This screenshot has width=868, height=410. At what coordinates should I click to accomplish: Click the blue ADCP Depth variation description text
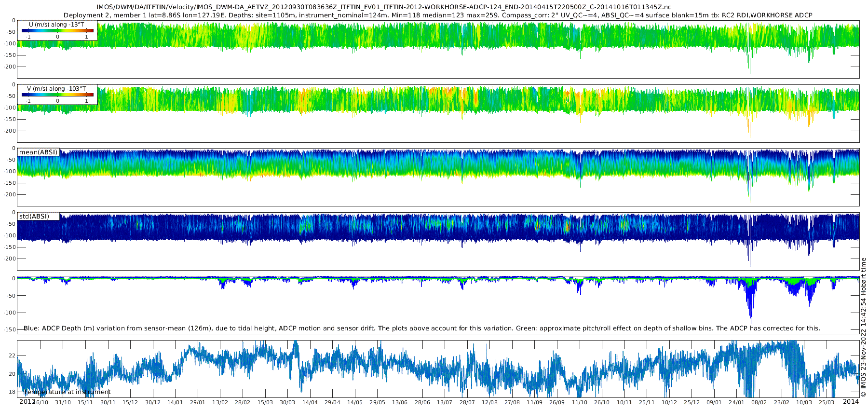422,328
